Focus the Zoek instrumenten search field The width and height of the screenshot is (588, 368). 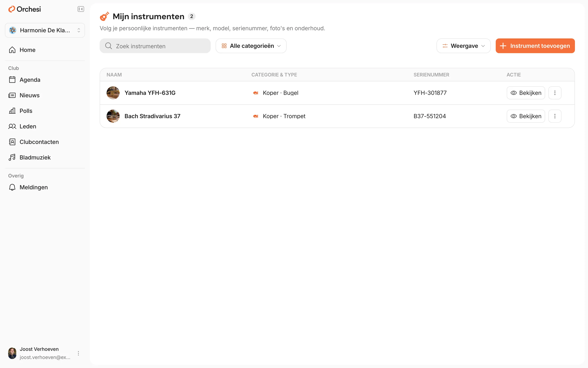(155, 46)
